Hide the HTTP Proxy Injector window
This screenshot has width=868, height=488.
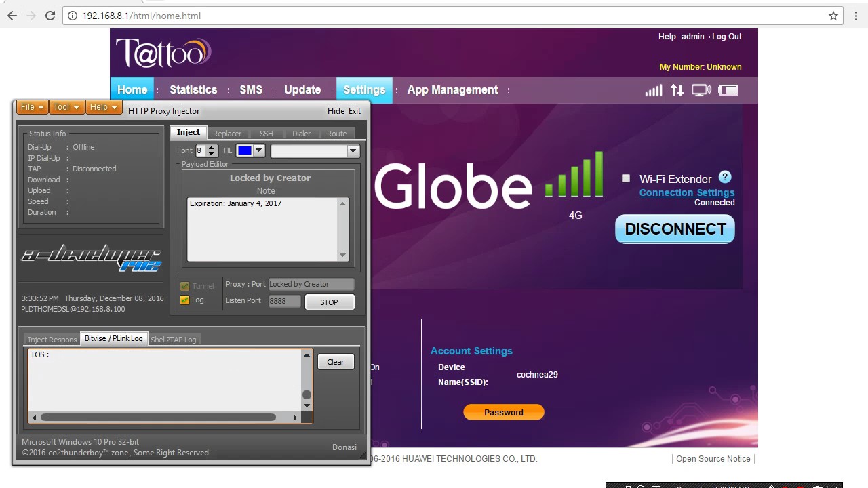pyautogui.click(x=336, y=111)
